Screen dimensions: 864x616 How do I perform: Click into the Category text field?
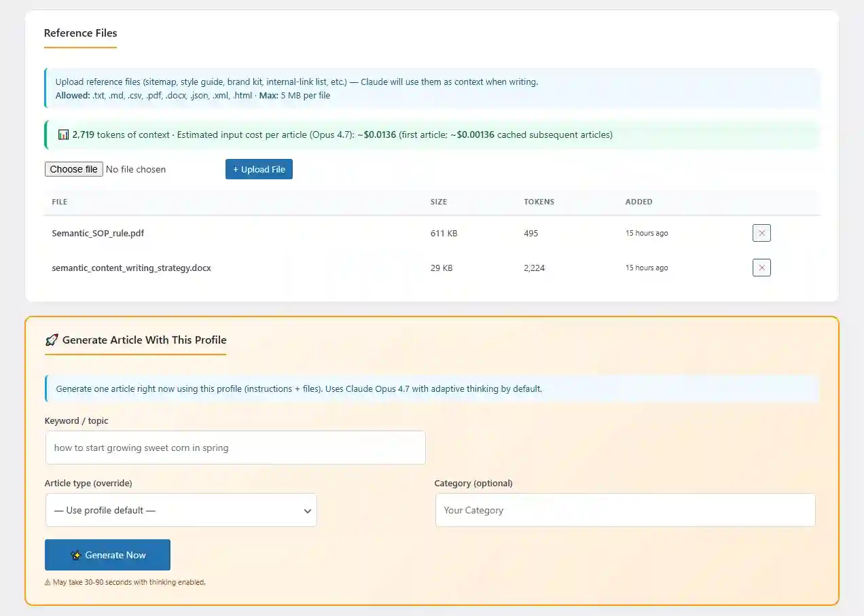click(625, 510)
